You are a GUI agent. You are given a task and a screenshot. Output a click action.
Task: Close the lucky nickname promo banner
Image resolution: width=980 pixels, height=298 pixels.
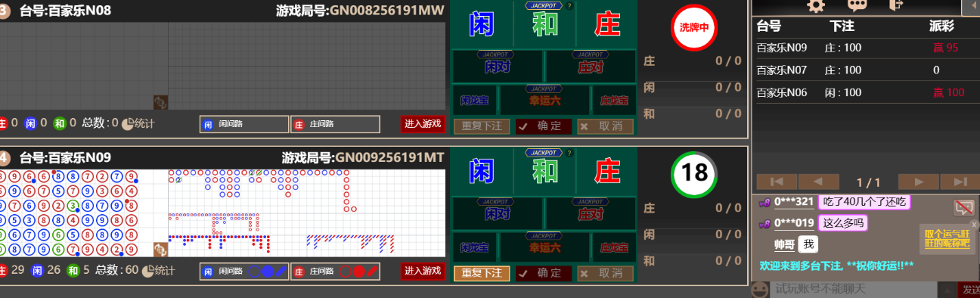pyautogui.click(x=975, y=225)
